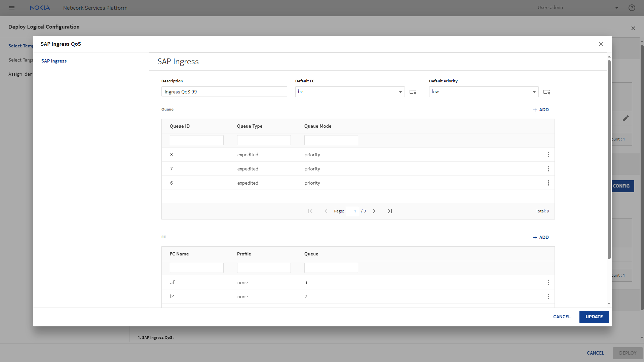
Task: Open row actions for Queue ID 7
Action: (548, 169)
